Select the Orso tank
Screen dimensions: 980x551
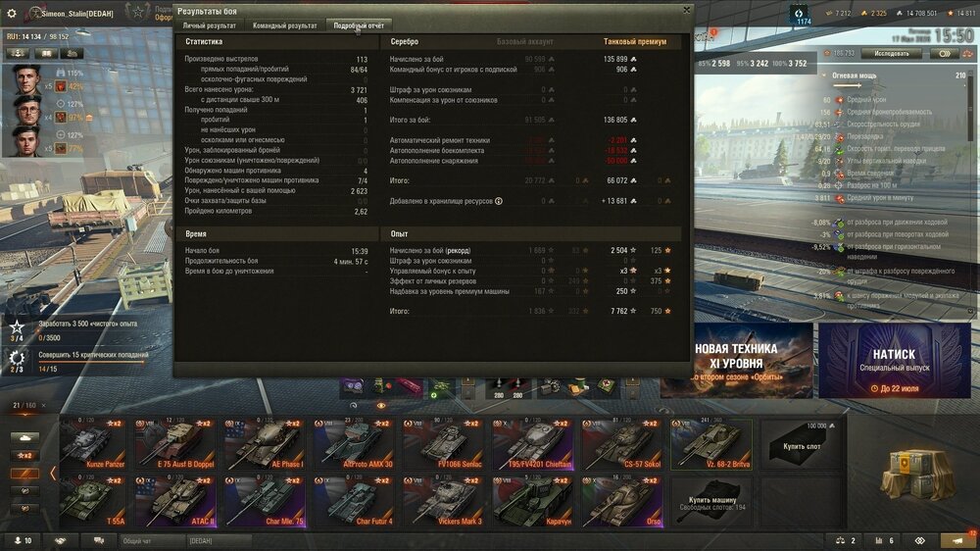(622, 502)
